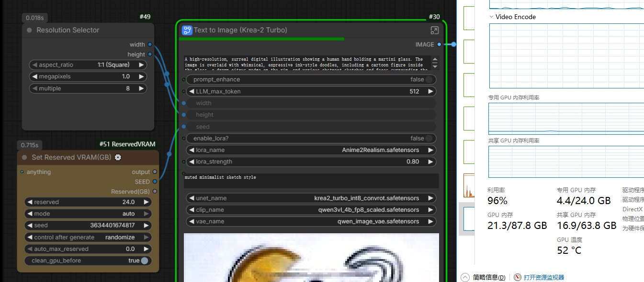The height and width of the screenshot is (282, 644).
Task: Click the 'Text to Image (Krea-2 Turbo)' title
Action: tap(240, 30)
